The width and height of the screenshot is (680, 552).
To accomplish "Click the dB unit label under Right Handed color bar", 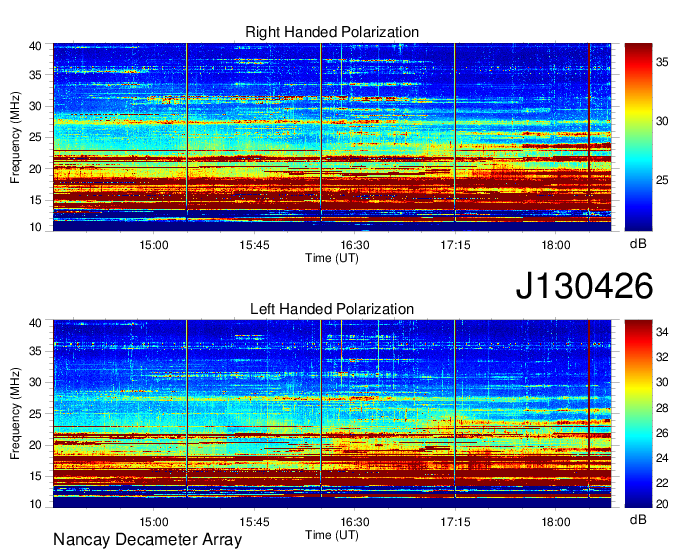I will [638, 243].
